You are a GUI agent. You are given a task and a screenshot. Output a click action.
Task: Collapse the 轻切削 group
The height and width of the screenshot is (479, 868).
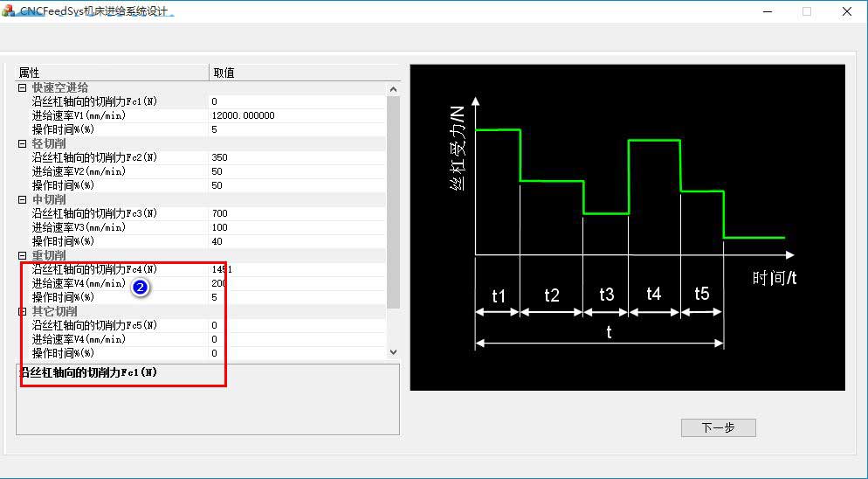(x=22, y=143)
